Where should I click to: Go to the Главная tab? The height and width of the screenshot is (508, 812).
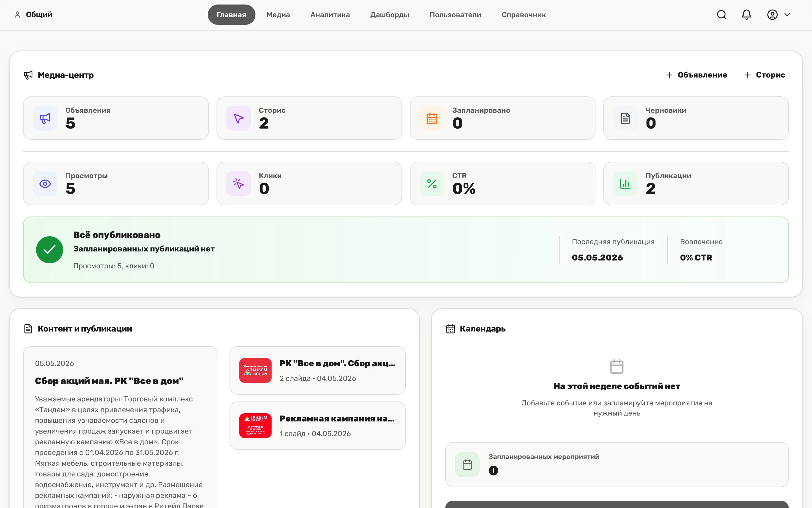[x=231, y=15]
